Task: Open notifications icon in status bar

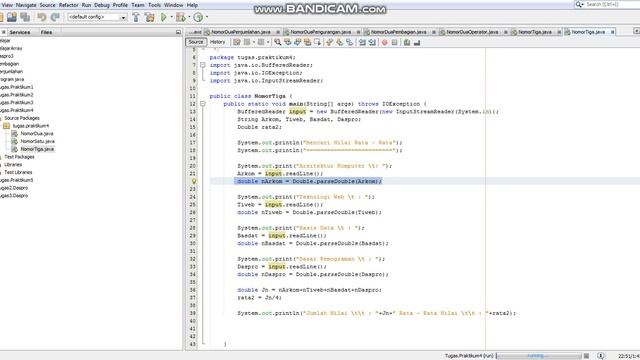Action: coord(601,356)
